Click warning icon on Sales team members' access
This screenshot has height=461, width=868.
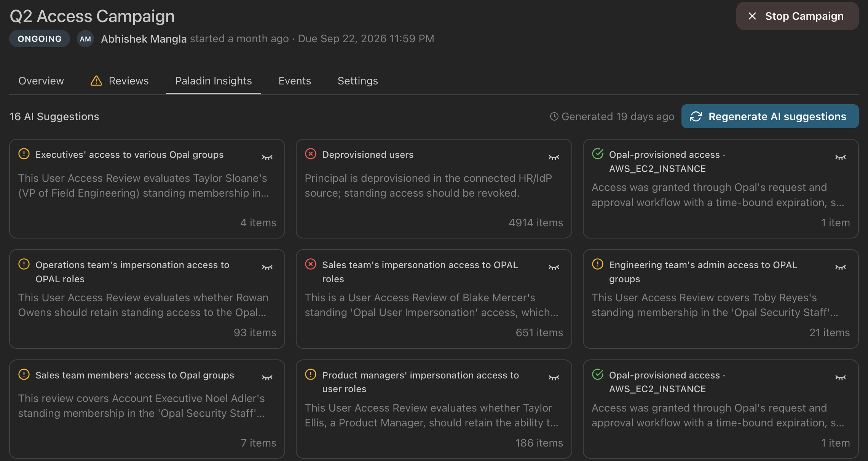tap(24, 374)
